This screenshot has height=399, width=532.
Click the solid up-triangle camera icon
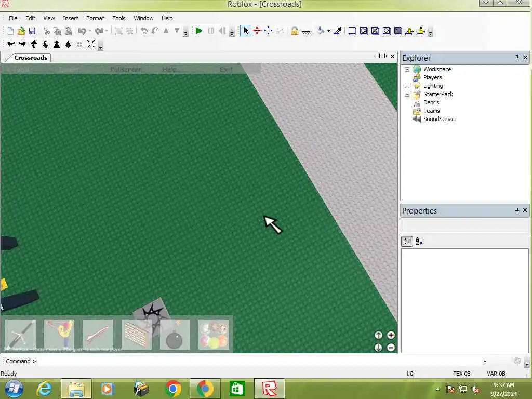[x=57, y=44]
